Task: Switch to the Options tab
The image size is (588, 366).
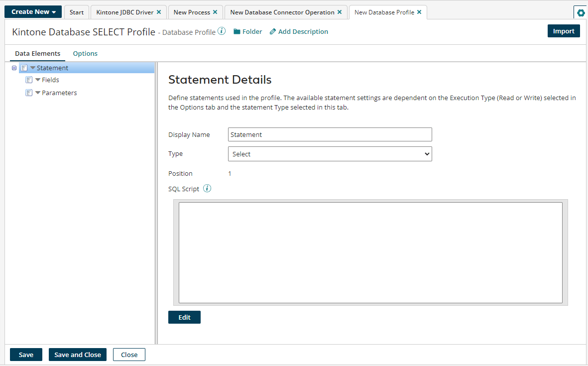Action: (85, 54)
